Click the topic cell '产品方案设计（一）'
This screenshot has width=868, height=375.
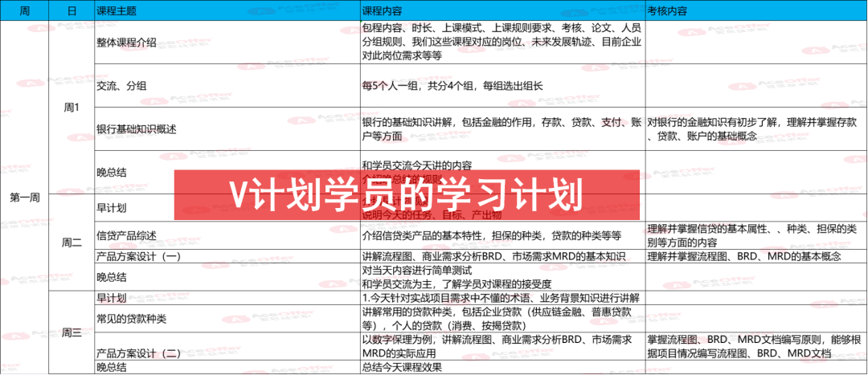click(227, 256)
